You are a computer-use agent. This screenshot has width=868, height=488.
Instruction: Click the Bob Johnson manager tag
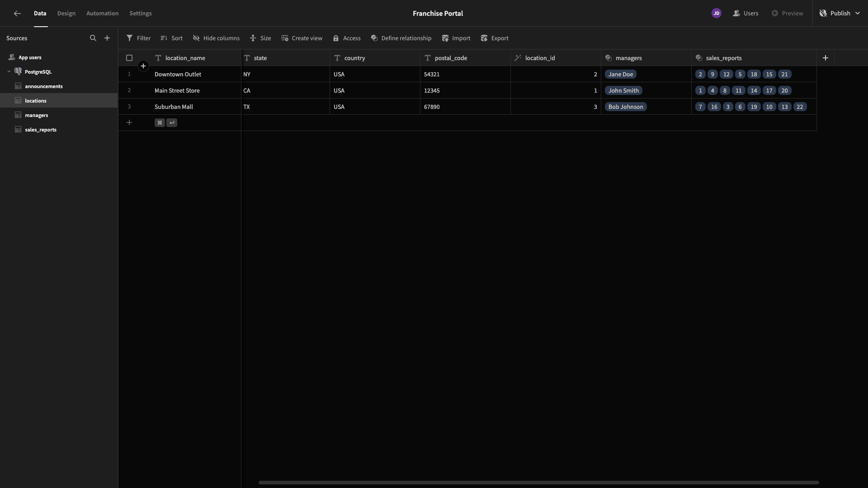(626, 107)
